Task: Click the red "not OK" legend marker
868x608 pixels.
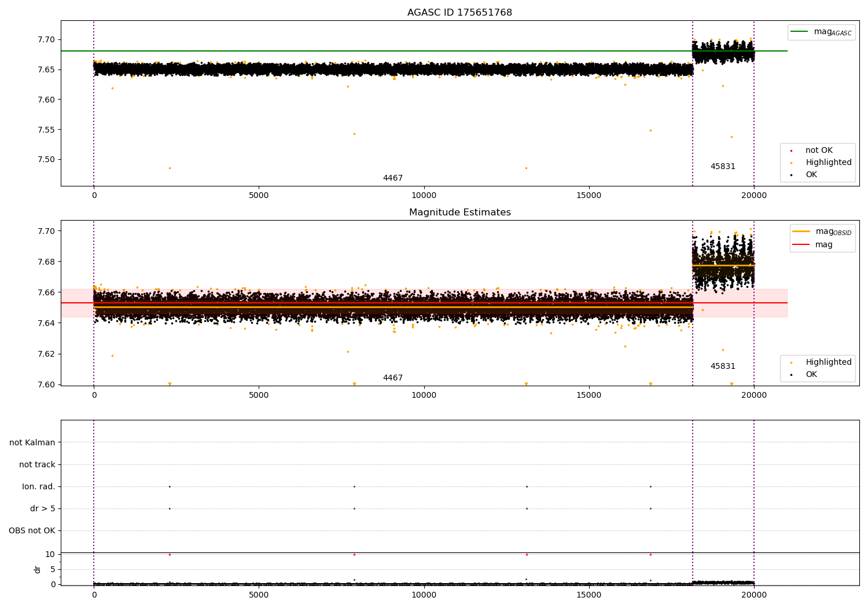Action: coord(791,151)
